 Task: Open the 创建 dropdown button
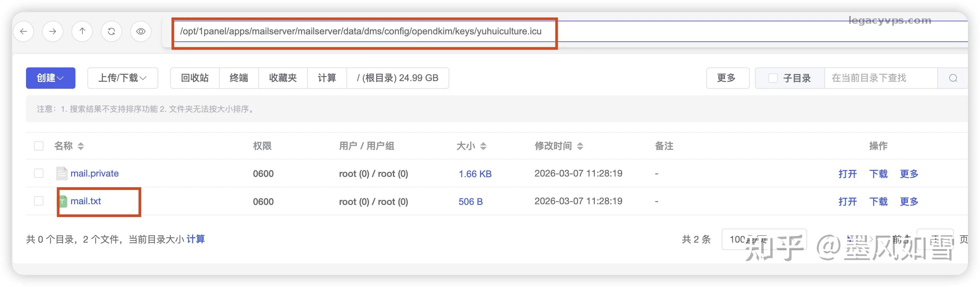coord(51,78)
